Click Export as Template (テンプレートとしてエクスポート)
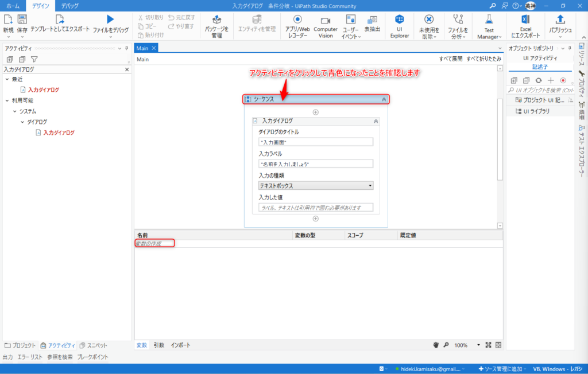 (x=60, y=24)
